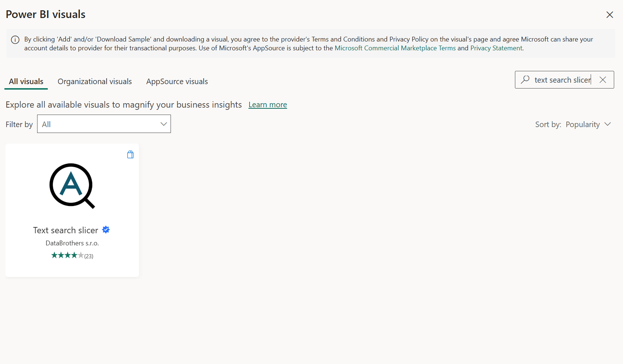This screenshot has height=364, width=623.
Task: Open Microsoft Commercial Marketplace Terms link
Action: 395,48
